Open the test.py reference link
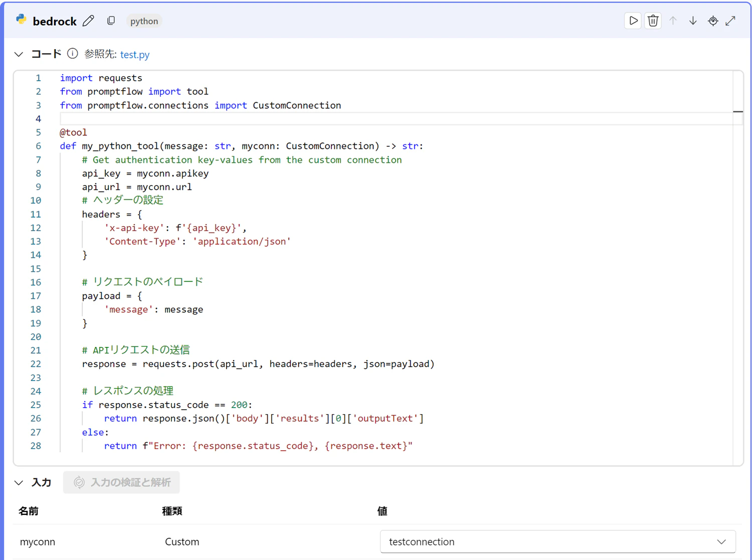 tap(134, 55)
